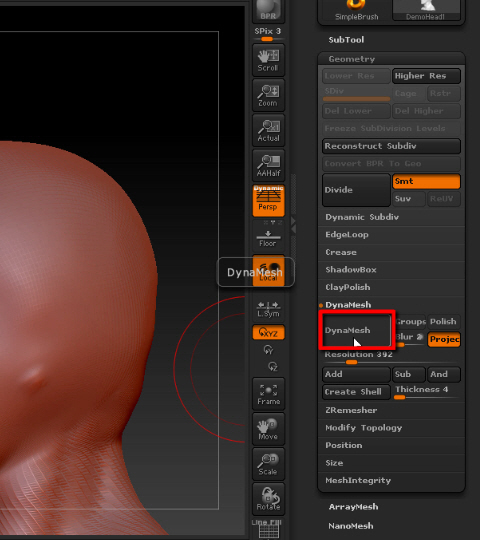Frame the mesh in view
This screenshot has height=540, width=480.
click(268, 394)
